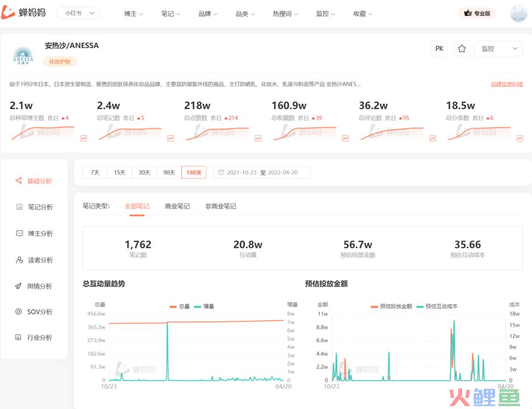Click the 博主分析 chat icon
This screenshot has width=532, height=409.
(x=19, y=233)
